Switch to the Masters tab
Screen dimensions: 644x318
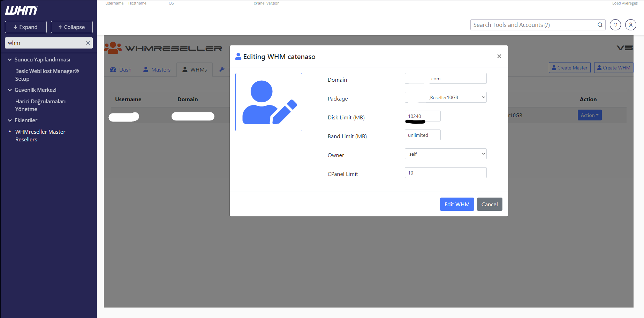157,69
